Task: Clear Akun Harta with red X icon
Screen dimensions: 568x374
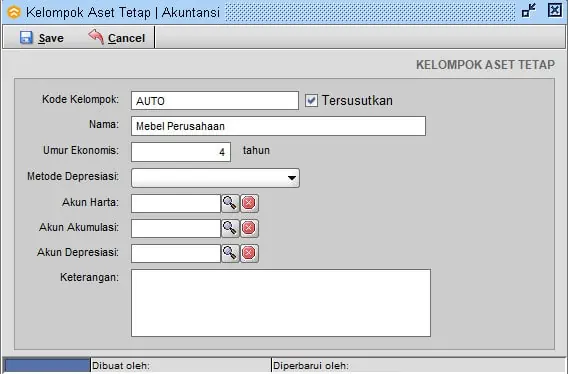Action: pos(249,203)
